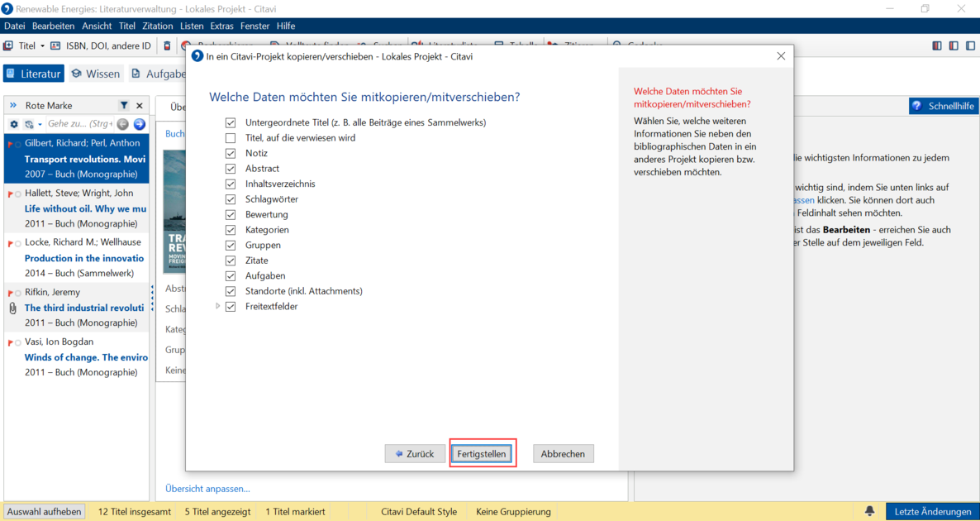Toggle the Kategorien checkbox
This screenshot has height=521, width=980.
click(231, 230)
